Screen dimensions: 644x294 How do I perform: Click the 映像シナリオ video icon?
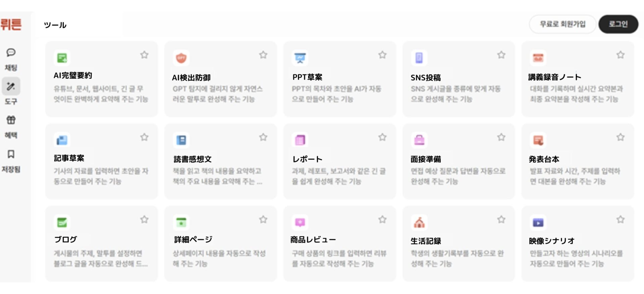coord(538,222)
